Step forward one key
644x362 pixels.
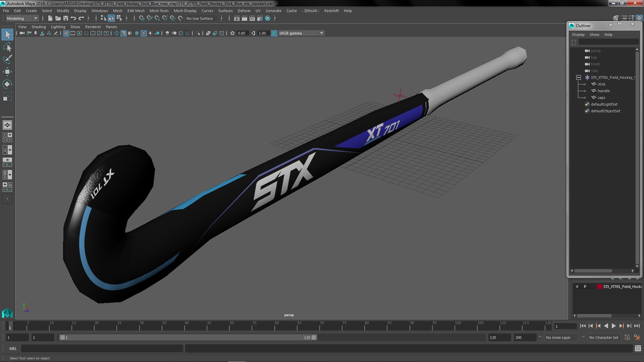pyautogui.click(x=621, y=326)
